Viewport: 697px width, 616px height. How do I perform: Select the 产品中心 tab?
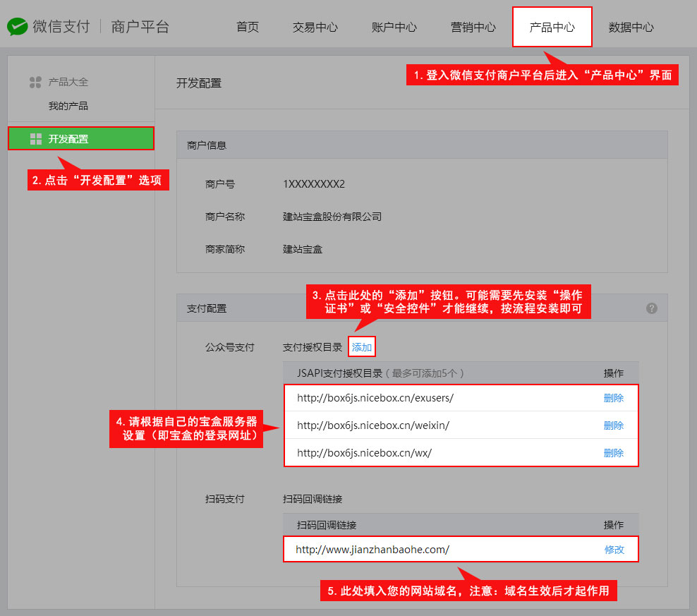pos(552,27)
